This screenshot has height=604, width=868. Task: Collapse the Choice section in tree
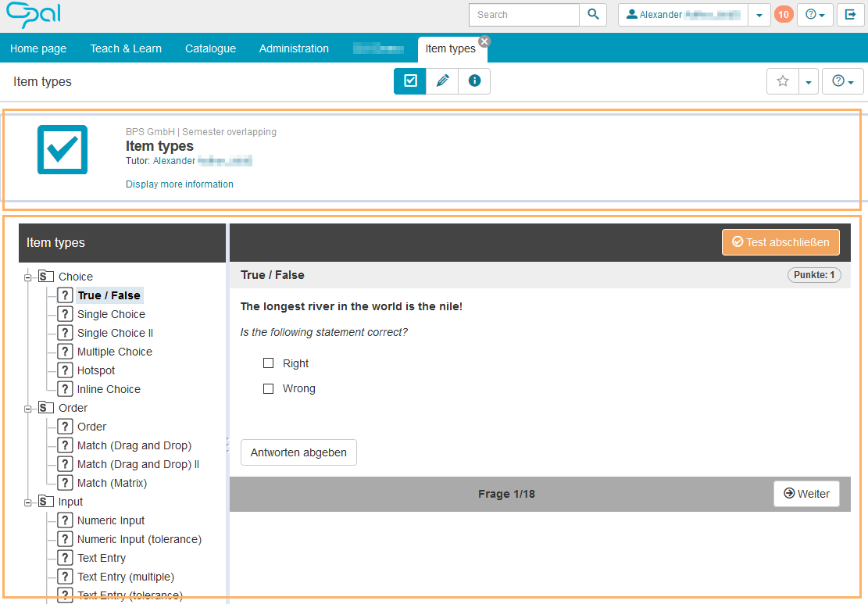(x=28, y=277)
